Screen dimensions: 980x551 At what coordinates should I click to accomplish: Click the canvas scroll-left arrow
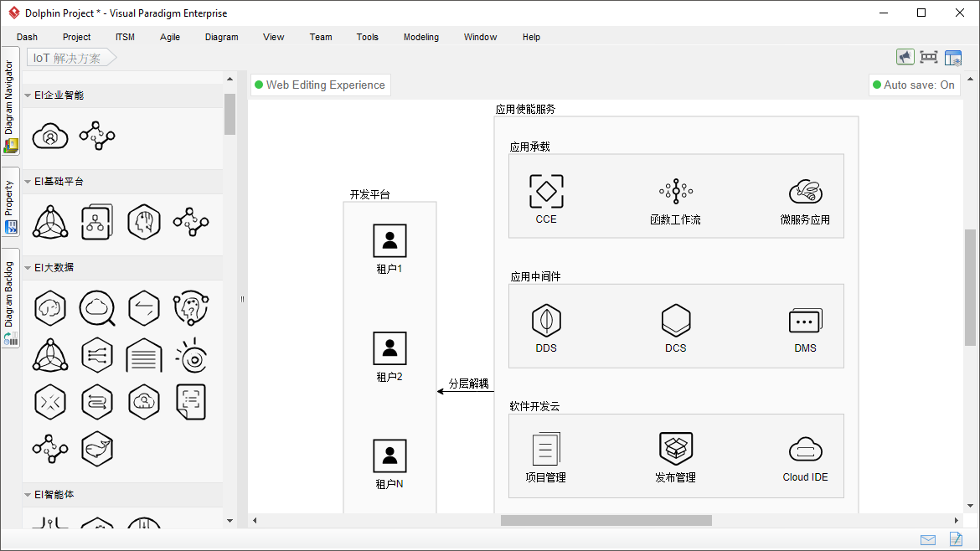(x=255, y=520)
